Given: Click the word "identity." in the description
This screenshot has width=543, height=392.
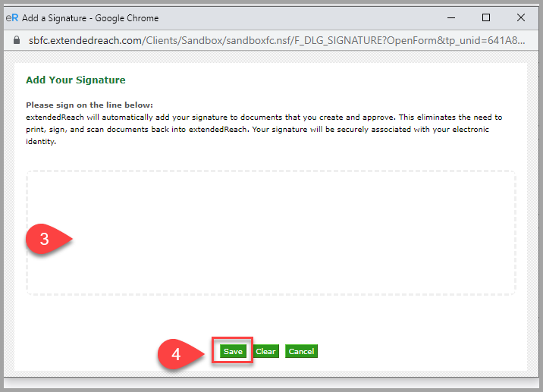Looking at the screenshot, I should click(x=41, y=142).
